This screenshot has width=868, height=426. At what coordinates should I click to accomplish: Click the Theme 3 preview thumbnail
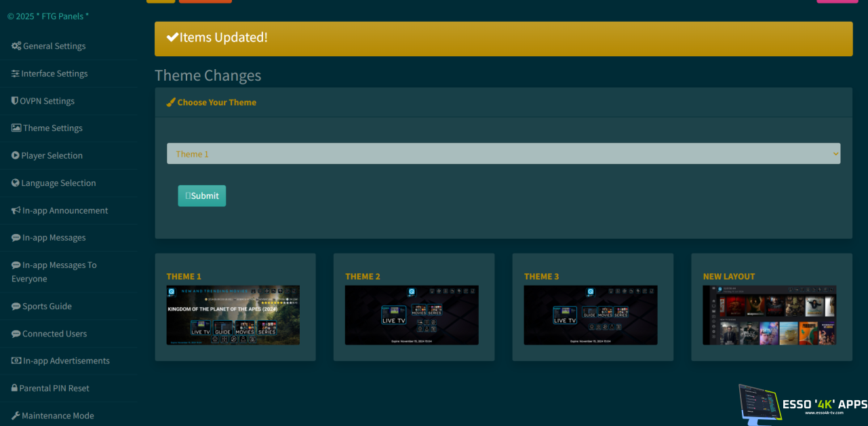click(591, 315)
